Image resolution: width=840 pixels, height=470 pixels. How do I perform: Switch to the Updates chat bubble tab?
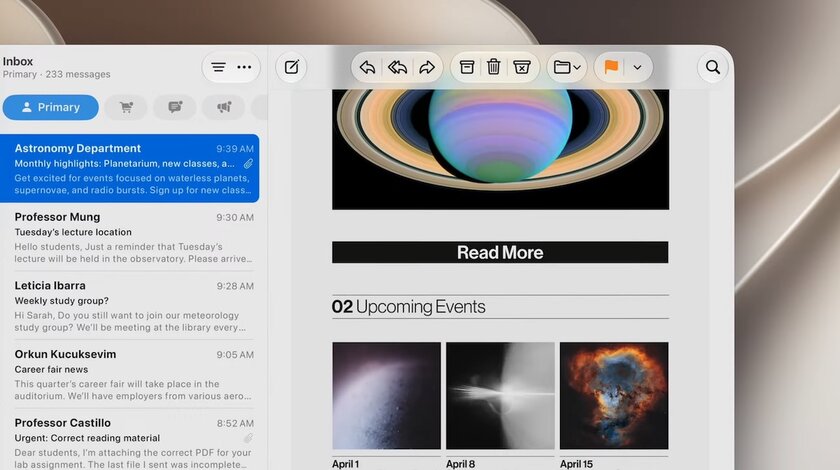tap(175, 107)
